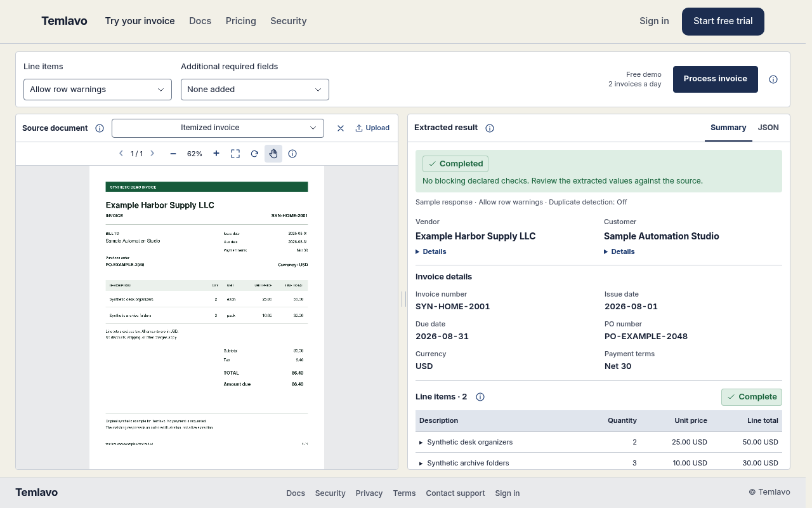The height and width of the screenshot is (508, 812).
Task: Click Process invoice button
Action: pyautogui.click(x=716, y=79)
